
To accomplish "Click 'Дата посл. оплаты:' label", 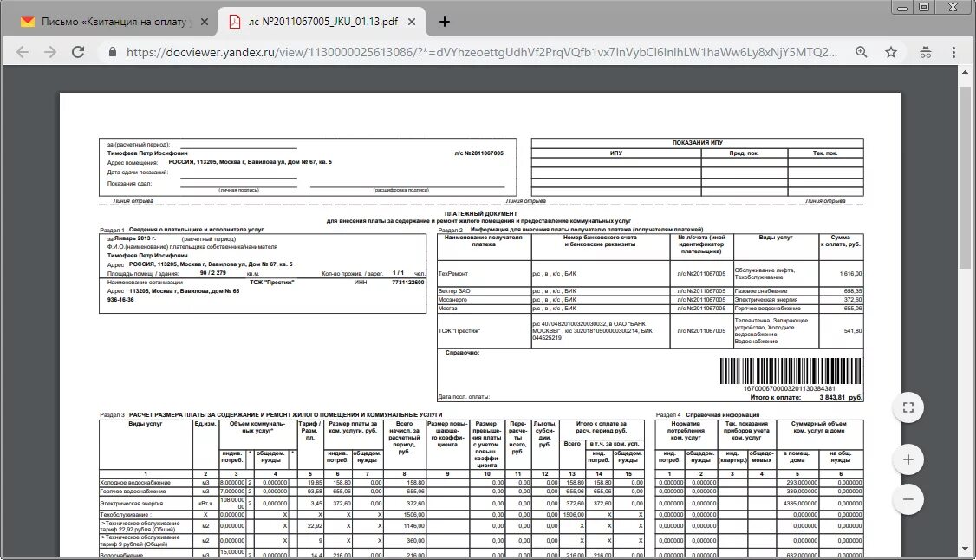I will click(x=464, y=397).
